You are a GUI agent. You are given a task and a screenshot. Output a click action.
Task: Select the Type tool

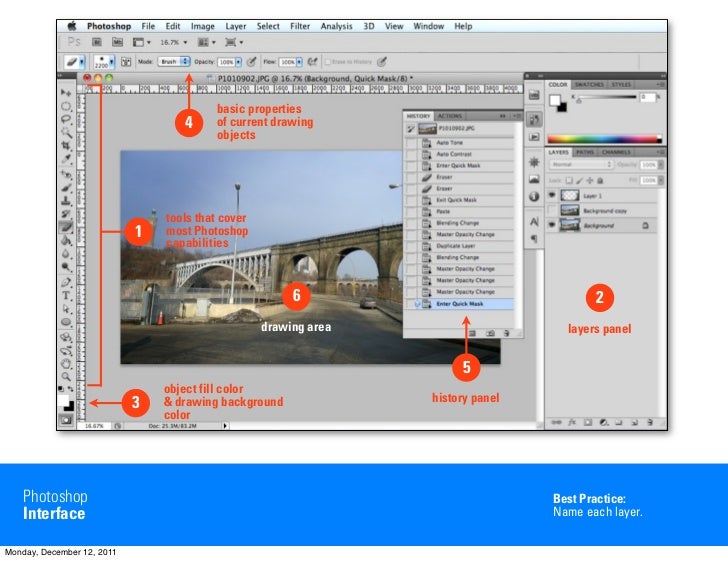(66, 296)
